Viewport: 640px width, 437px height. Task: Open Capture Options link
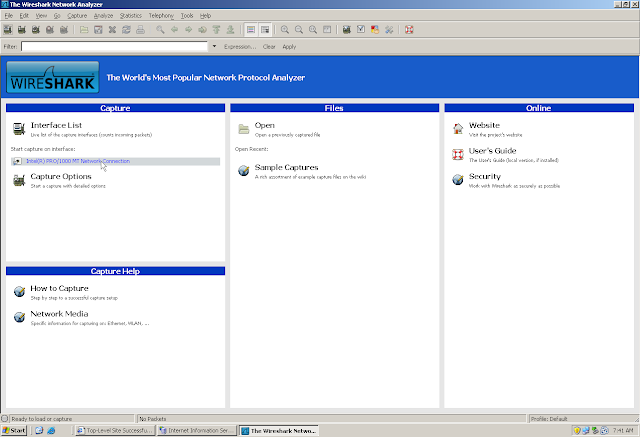point(61,176)
